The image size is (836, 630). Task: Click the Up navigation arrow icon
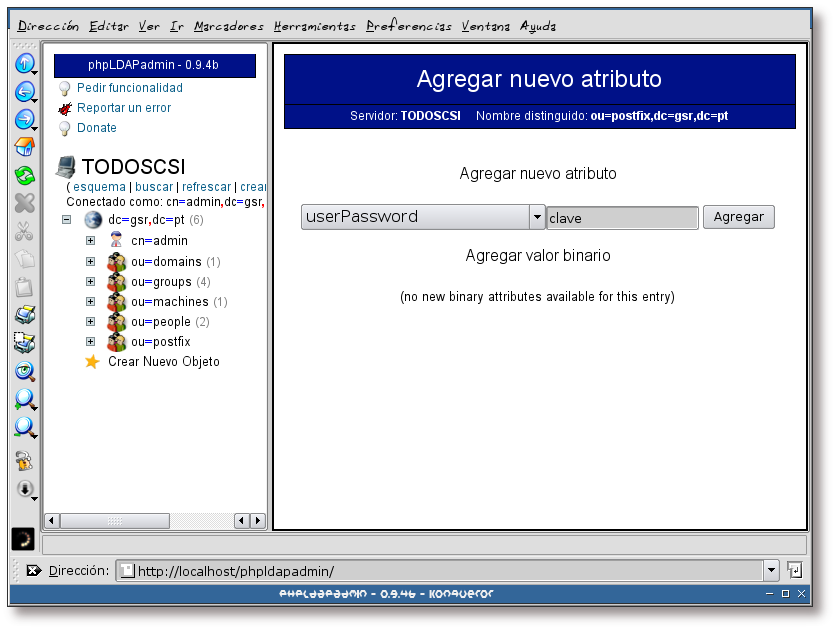point(25,63)
